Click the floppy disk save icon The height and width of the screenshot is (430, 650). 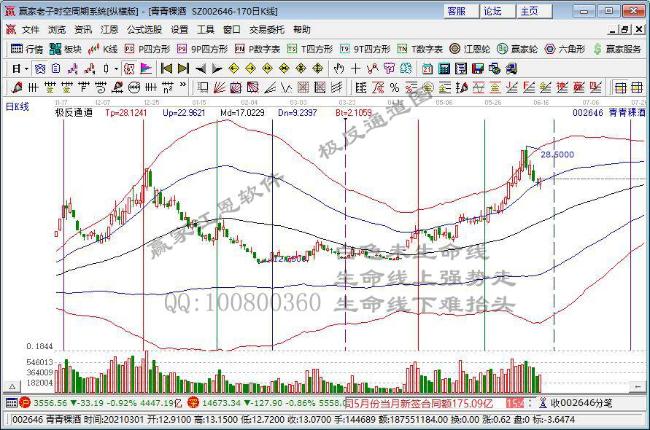click(478, 68)
